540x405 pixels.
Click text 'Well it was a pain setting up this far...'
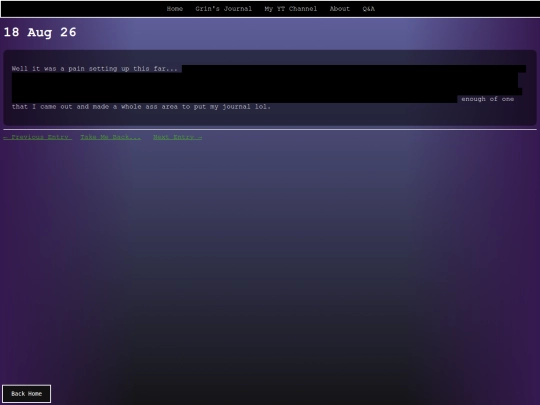click(x=94, y=69)
